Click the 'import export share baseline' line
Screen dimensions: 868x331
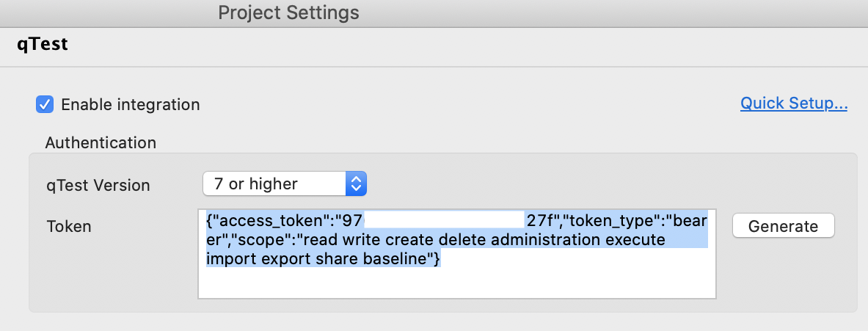click(323, 259)
